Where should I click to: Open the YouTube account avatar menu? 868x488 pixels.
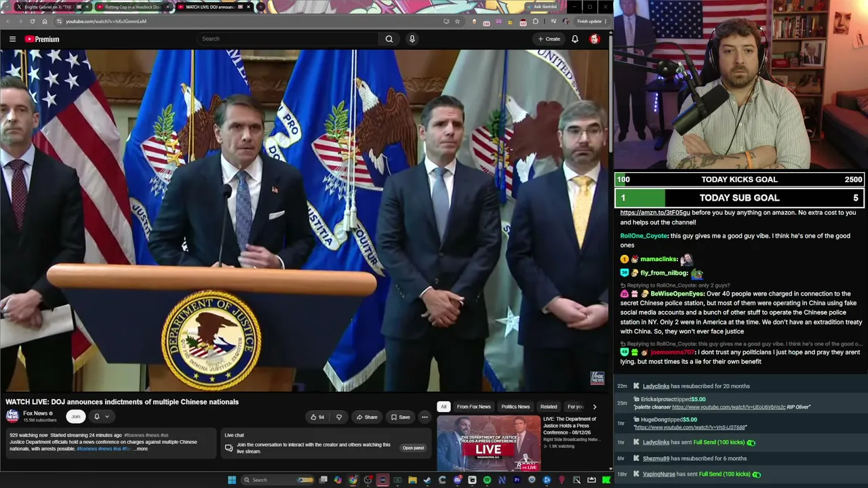[595, 39]
